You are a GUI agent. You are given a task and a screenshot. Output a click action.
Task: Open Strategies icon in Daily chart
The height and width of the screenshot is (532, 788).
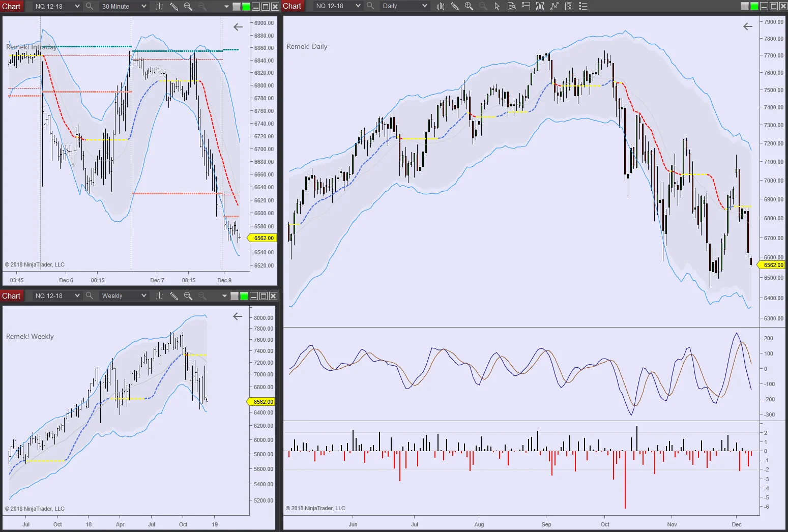coord(569,6)
